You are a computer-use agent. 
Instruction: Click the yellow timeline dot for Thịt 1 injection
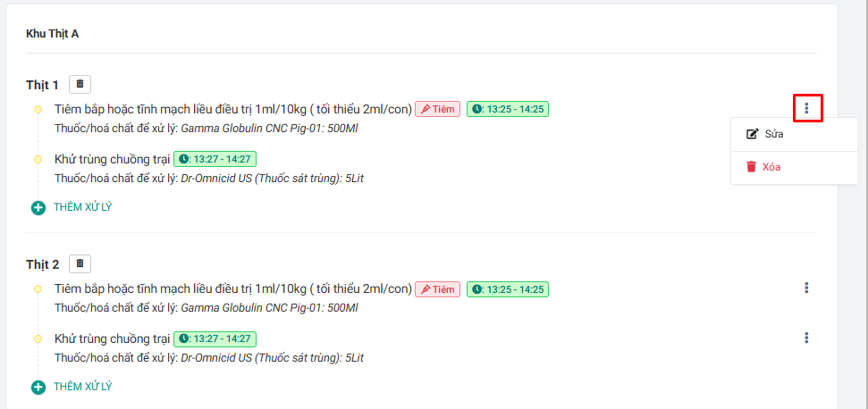38,109
